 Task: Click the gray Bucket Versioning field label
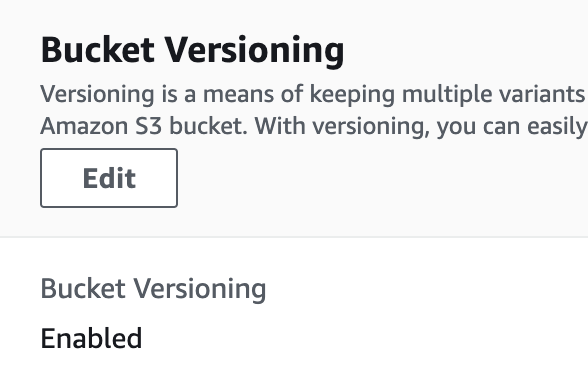[x=153, y=289]
